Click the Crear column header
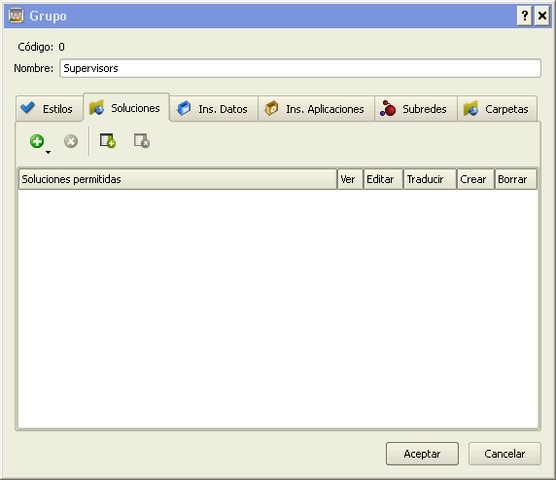 476,179
